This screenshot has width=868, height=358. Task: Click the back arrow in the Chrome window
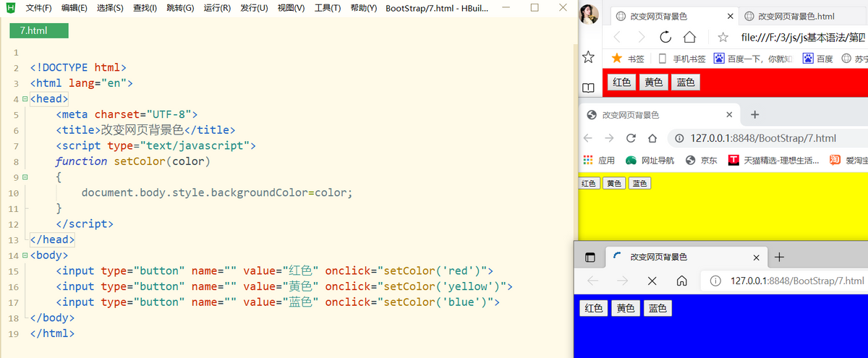click(588, 138)
